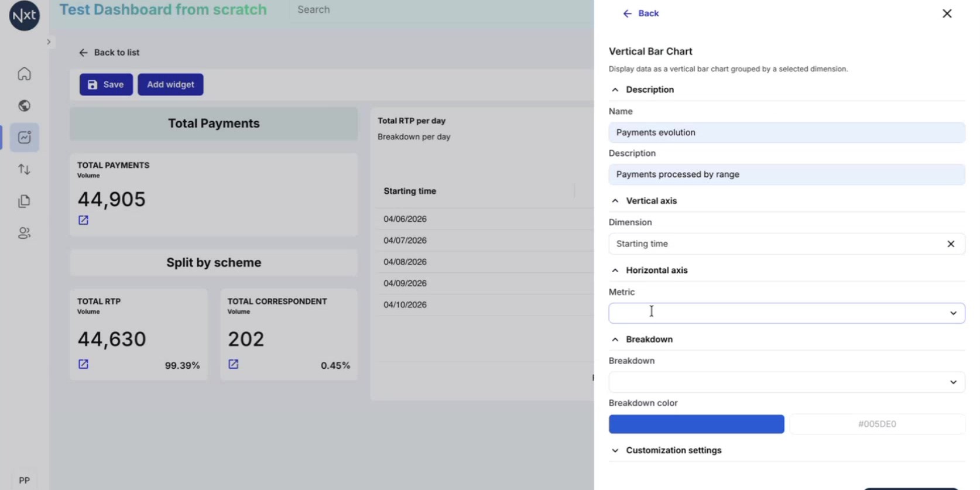
Task: Click the 44,630 total RTP value
Action: (112, 340)
